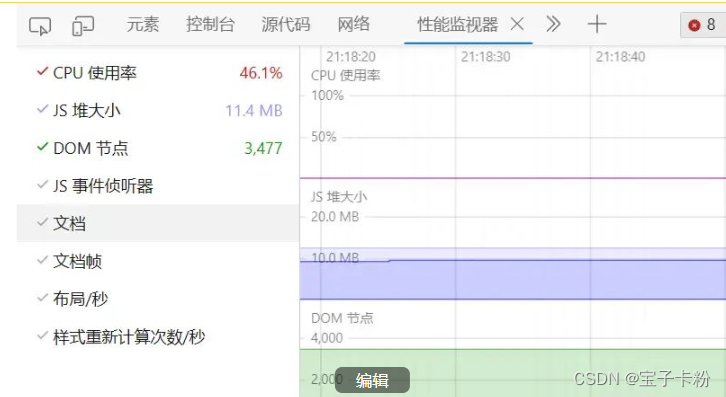Add a new tool with plus icon
Viewport: 726px width, 397px height.
597,24
